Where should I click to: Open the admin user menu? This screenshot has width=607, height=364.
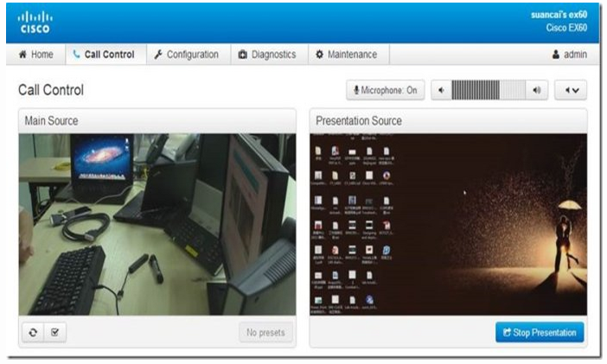pos(570,54)
